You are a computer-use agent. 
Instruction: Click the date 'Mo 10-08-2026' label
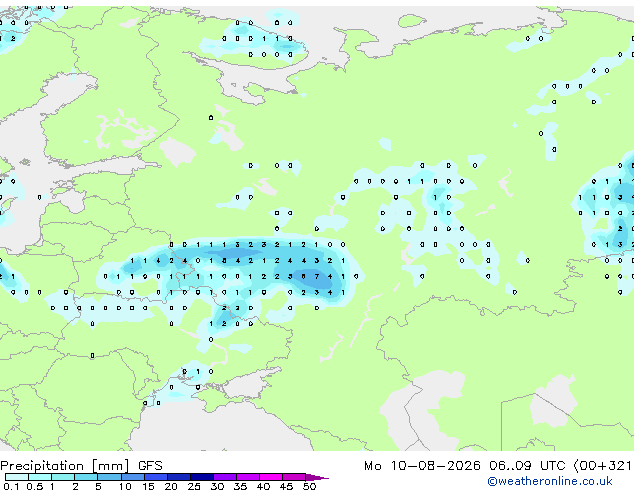(x=422, y=466)
